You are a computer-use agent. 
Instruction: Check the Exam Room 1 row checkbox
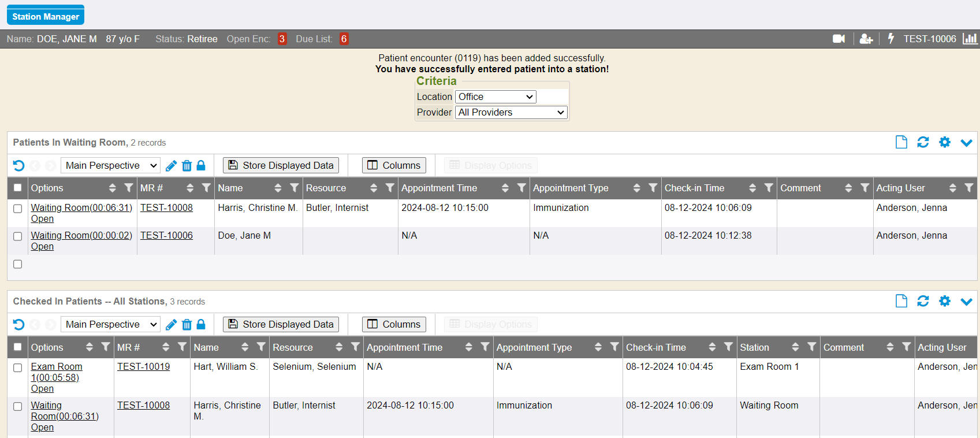point(18,368)
